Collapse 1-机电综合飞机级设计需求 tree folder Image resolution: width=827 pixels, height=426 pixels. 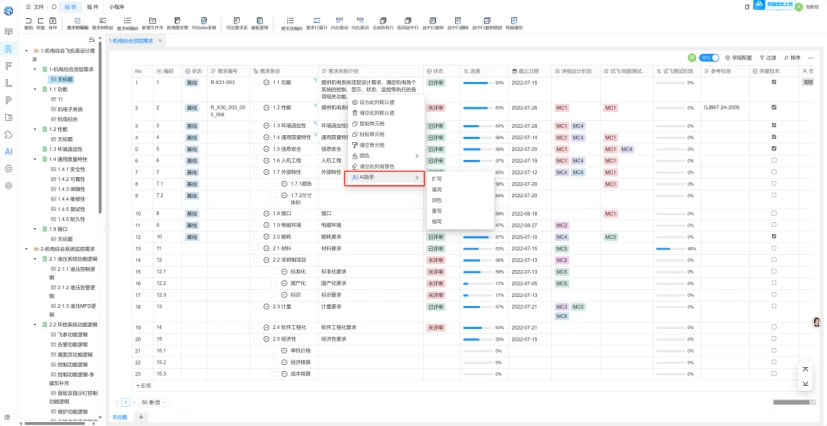coord(27,51)
